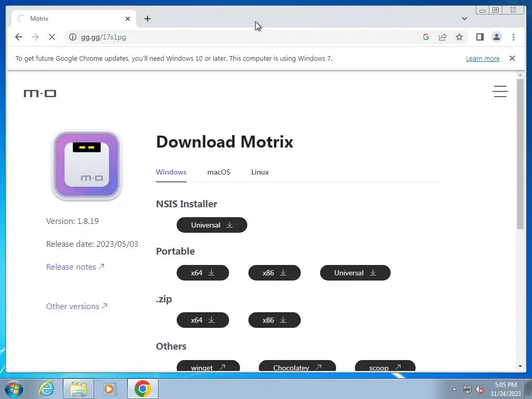Go back in Chrome
The image size is (532, 399).
(19, 37)
